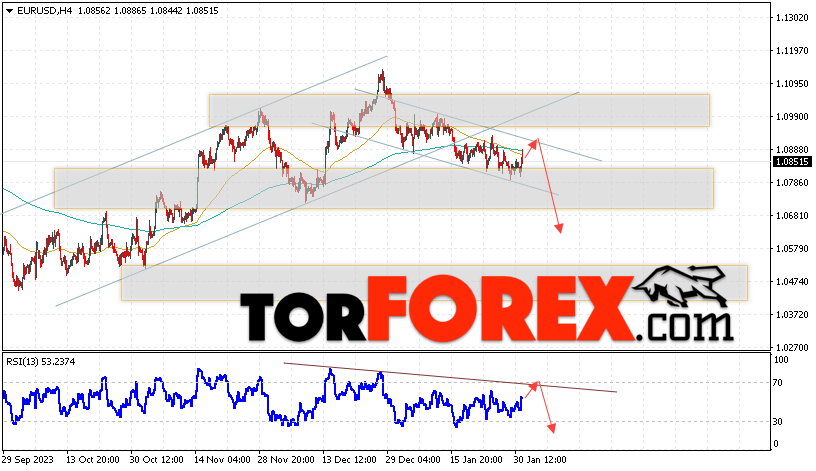The height and width of the screenshot is (471, 816).
Task: Select the 30 Oct 12:00 time label
Action: click(157, 460)
